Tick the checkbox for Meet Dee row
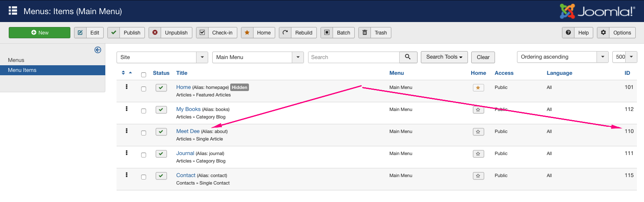This screenshot has width=644, height=202. (x=144, y=133)
